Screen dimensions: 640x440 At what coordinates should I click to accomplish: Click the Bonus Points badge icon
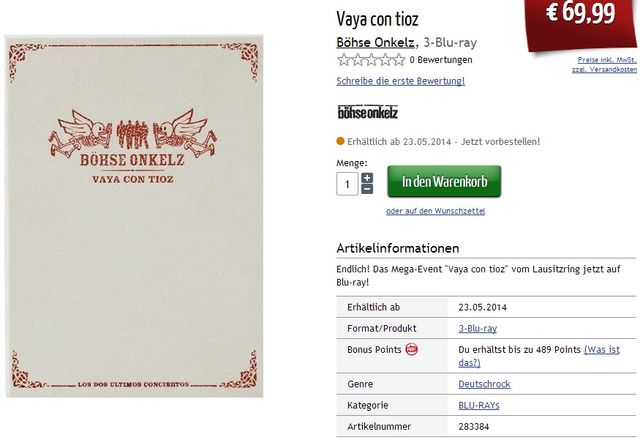[411, 349]
